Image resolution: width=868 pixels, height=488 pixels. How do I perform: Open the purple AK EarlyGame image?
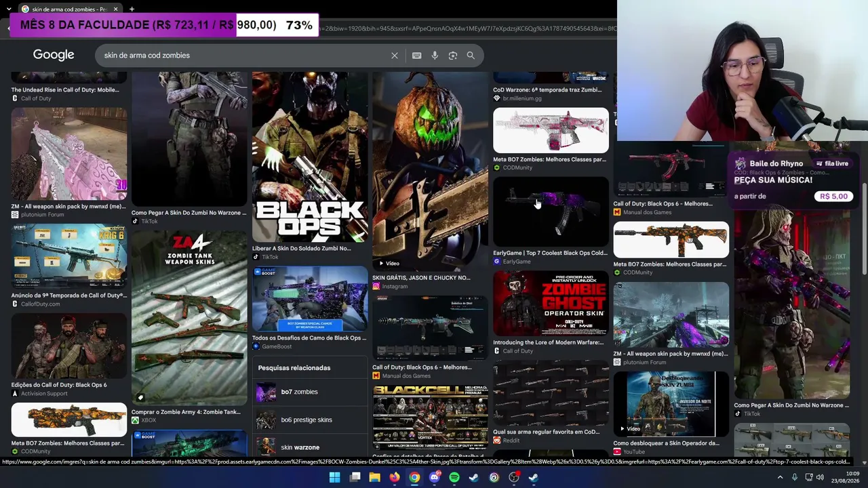tap(551, 212)
